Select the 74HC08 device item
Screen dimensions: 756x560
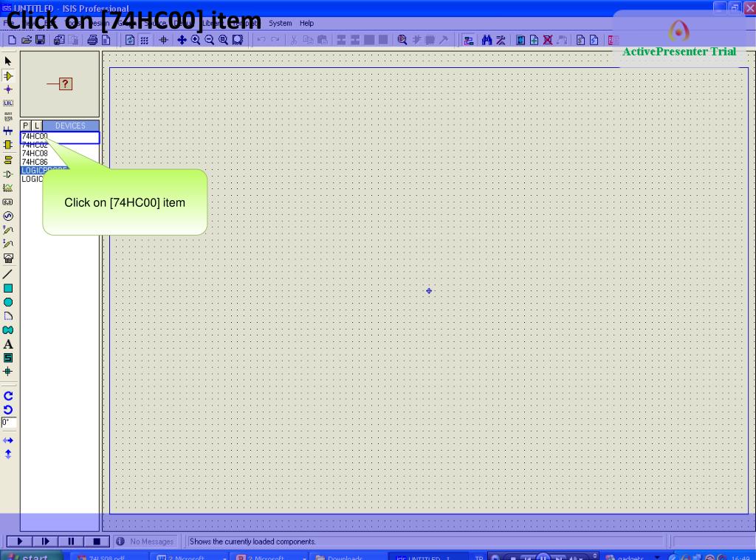[x=60, y=154]
